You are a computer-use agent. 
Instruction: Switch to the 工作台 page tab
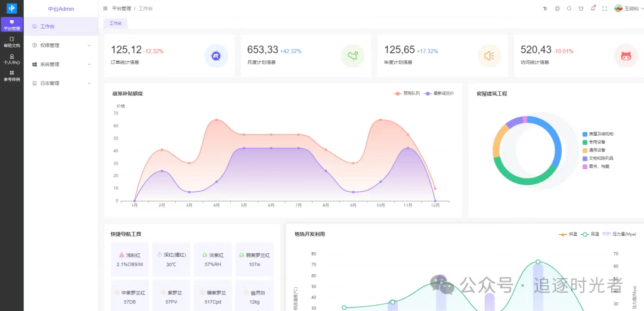click(x=116, y=23)
